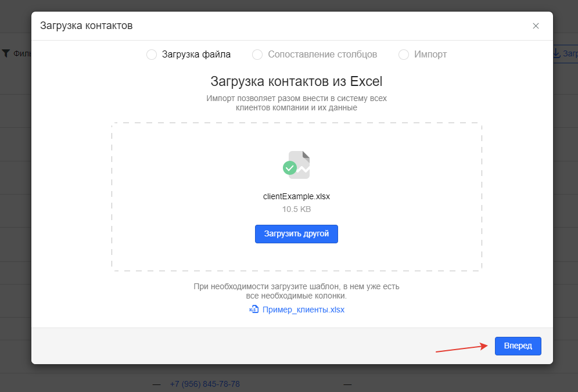Click the 10.5 KB file size text
The width and height of the screenshot is (578, 392).
(x=296, y=209)
